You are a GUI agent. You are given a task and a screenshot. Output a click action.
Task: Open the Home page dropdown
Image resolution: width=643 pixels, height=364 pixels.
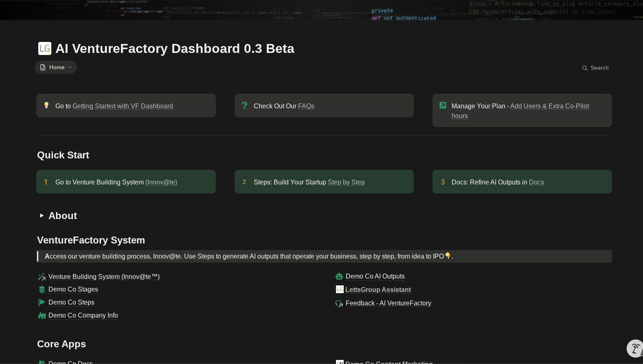56,68
